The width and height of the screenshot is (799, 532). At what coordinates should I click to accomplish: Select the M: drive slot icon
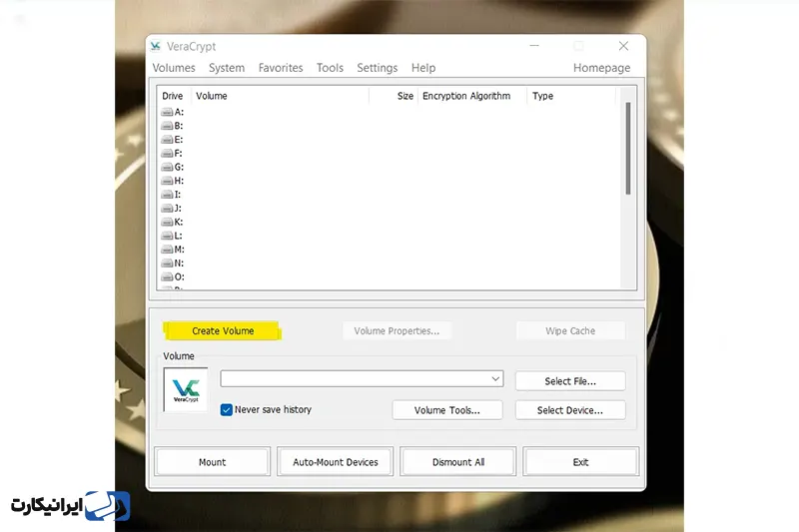click(x=167, y=250)
